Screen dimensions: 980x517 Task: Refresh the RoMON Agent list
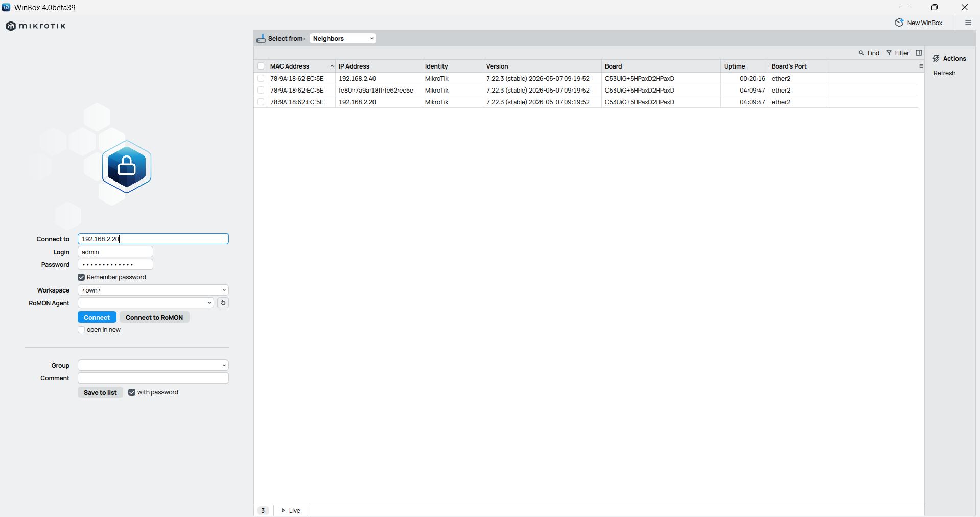point(223,303)
